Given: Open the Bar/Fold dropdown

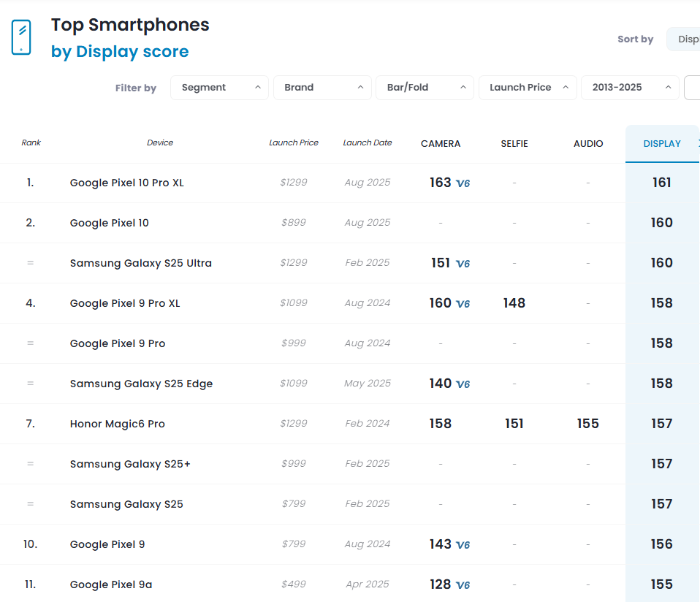Looking at the screenshot, I should point(425,87).
